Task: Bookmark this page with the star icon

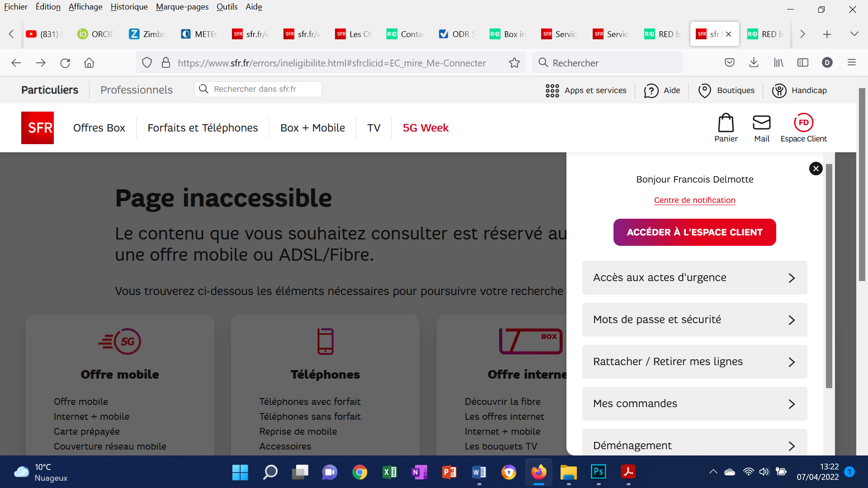Action: [x=514, y=63]
